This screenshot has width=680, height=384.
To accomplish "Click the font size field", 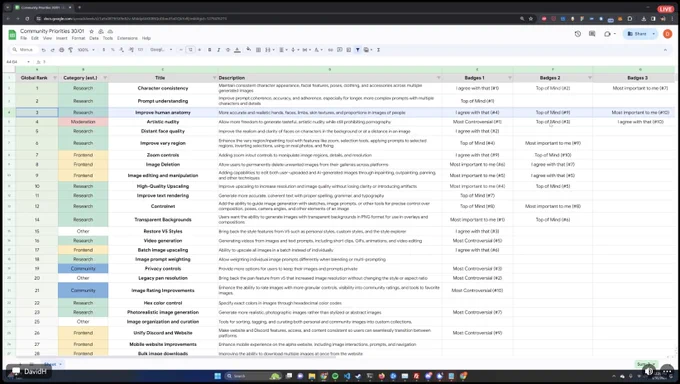I will 190,50.
